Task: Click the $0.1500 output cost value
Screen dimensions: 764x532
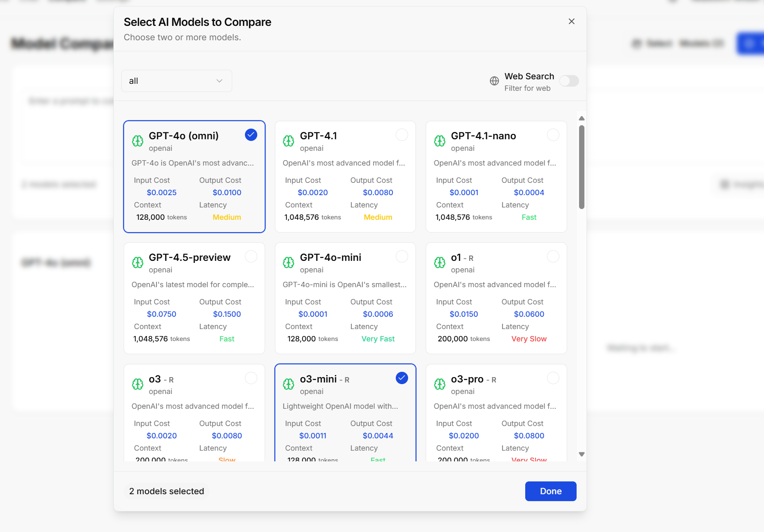Action: tap(227, 314)
